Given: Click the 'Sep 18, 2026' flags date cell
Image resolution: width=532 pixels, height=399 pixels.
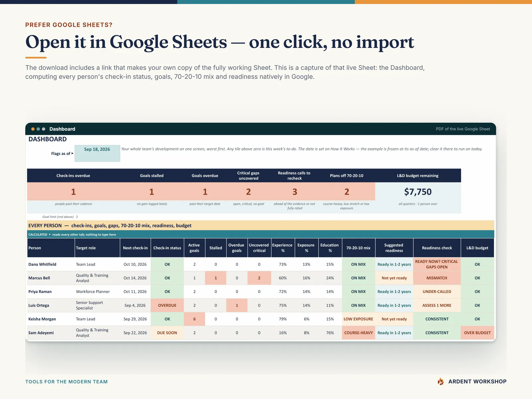Looking at the screenshot, I should pyautogui.click(x=97, y=153).
